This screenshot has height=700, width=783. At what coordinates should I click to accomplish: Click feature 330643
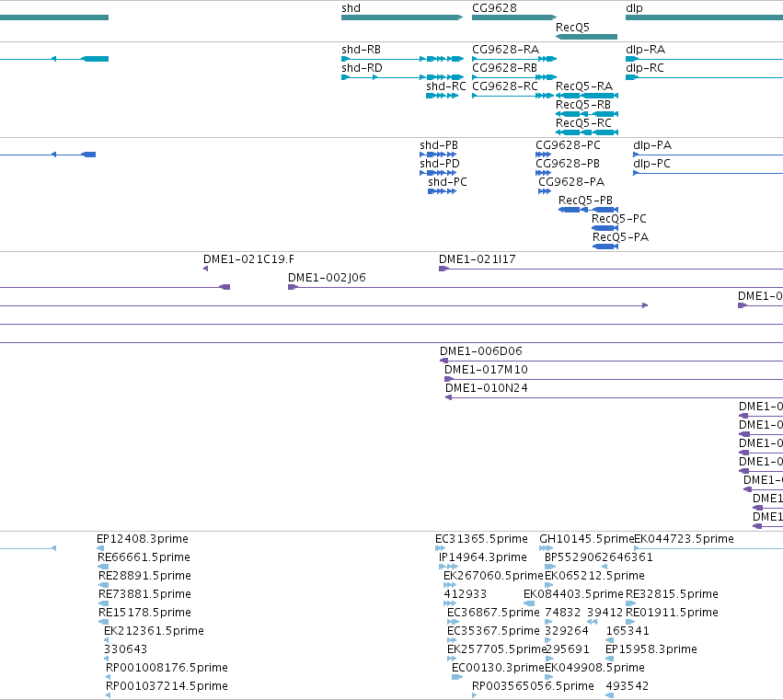107,659
